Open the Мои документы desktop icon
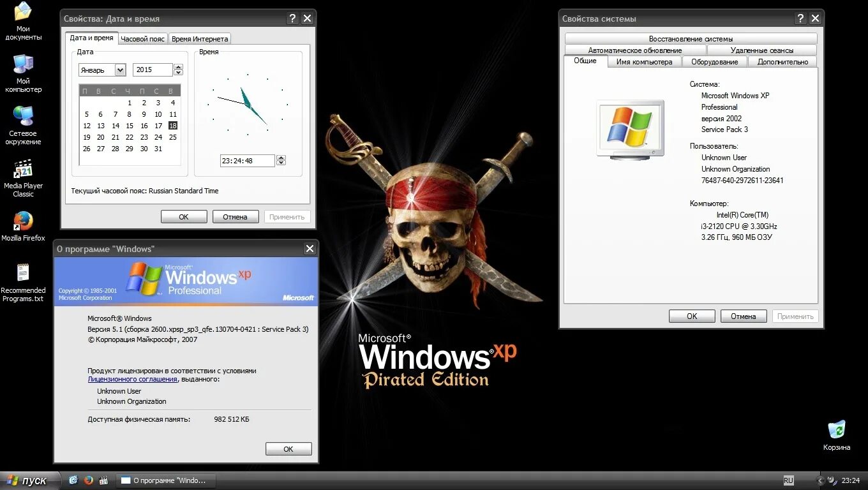 click(x=23, y=21)
